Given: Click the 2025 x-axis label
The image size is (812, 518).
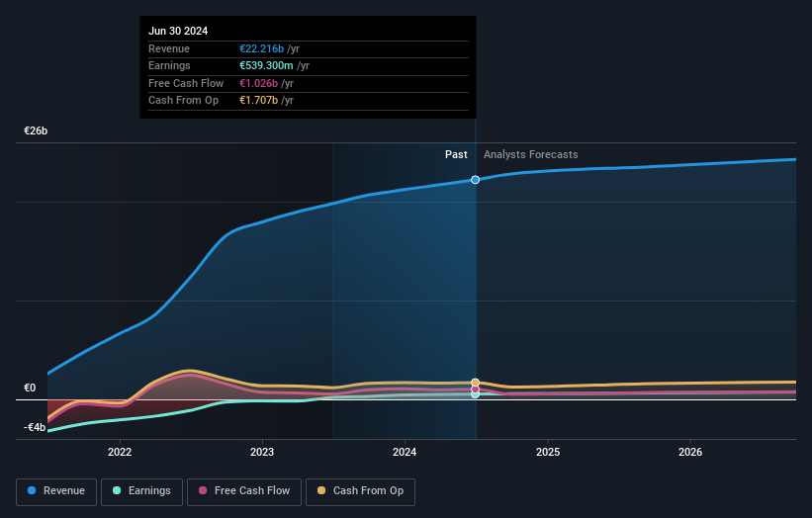Looking at the screenshot, I should point(548,452).
